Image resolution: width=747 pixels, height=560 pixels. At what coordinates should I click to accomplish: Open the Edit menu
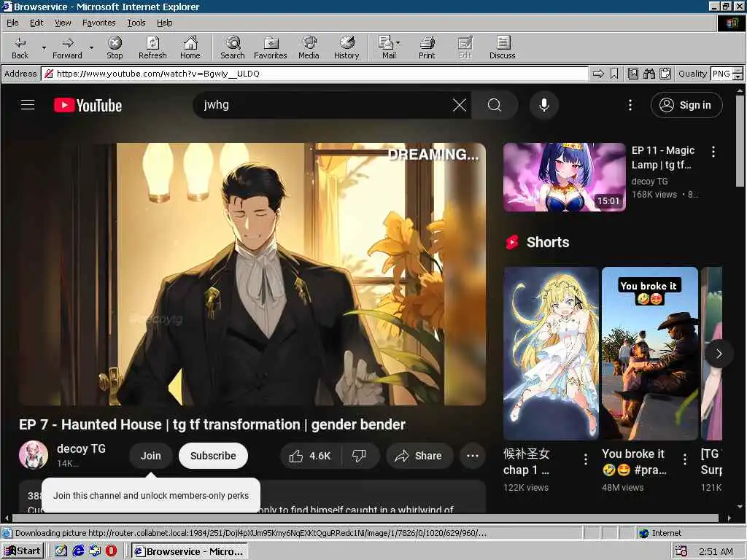pyautogui.click(x=36, y=23)
